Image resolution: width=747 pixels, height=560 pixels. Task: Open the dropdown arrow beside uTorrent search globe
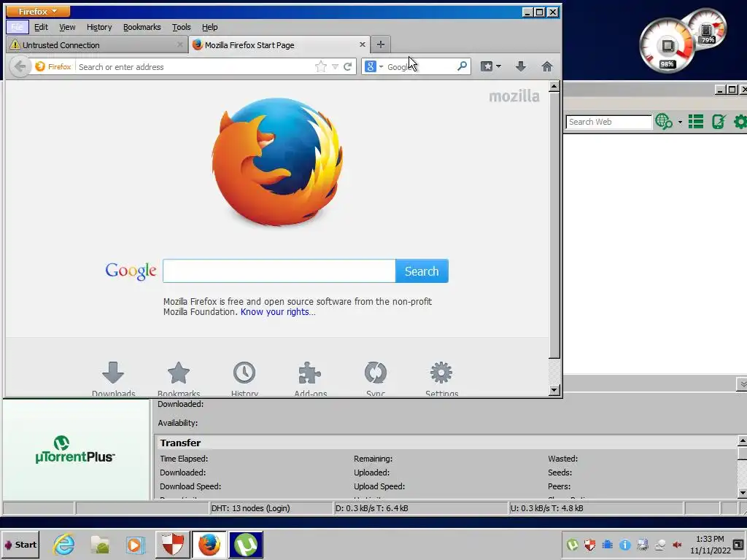[680, 122]
